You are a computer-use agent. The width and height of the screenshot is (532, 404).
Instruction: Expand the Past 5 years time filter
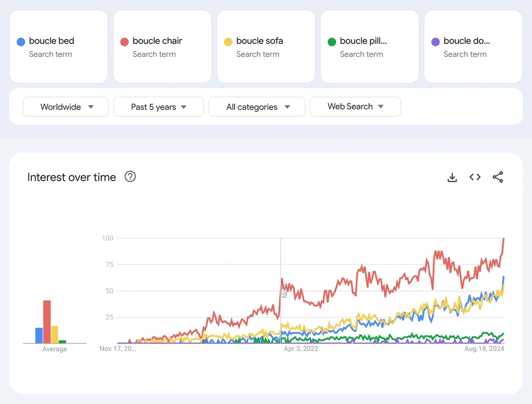pyautogui.click(x=158, y=107)
